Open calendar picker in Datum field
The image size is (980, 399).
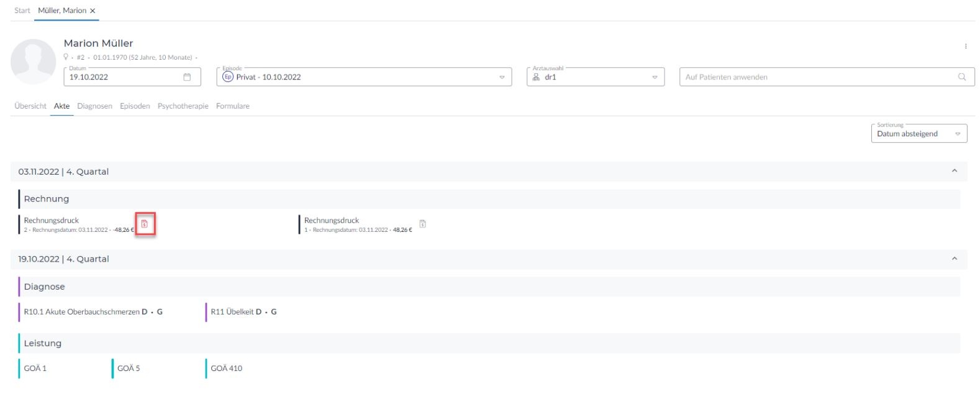tap(187, 77)
